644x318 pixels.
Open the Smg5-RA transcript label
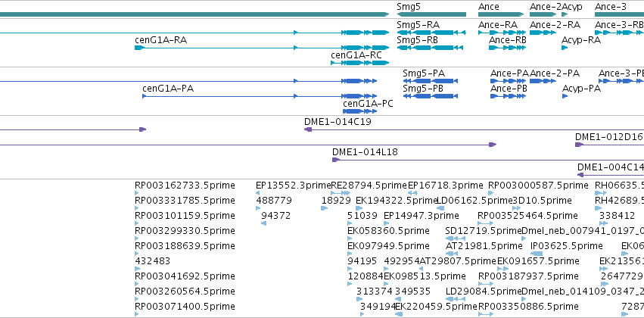[418, 25]
